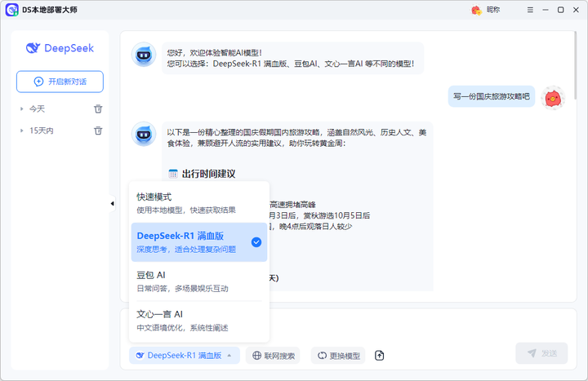
Task: Select 快速模式 from the model list
Action: [199, 203]
